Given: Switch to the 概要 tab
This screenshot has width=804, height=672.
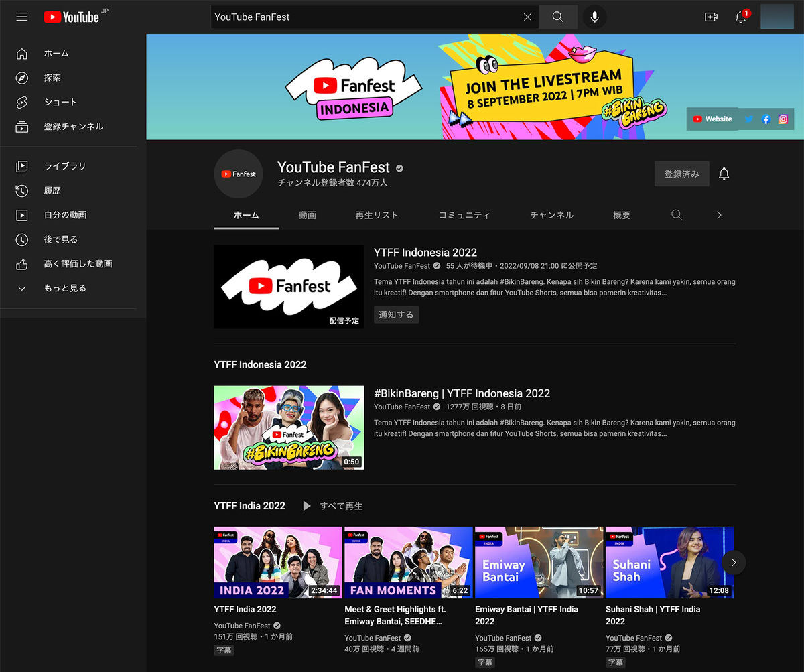Looking at the screenshot, I should (622, 215).
